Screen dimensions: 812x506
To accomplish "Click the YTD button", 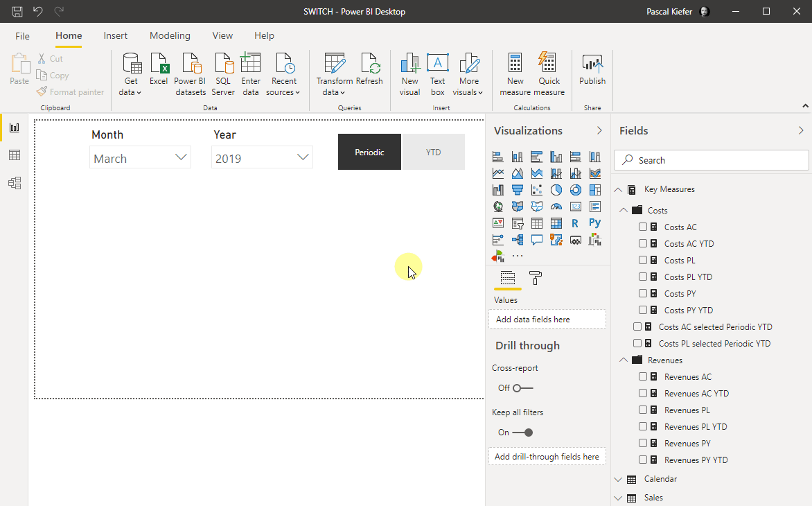I will pos(434,152).
